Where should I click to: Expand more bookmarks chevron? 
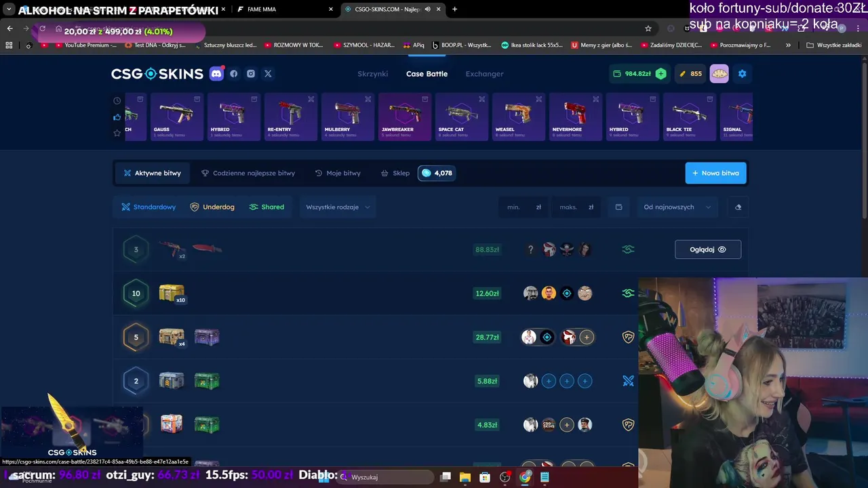click(x=788, y=45)
